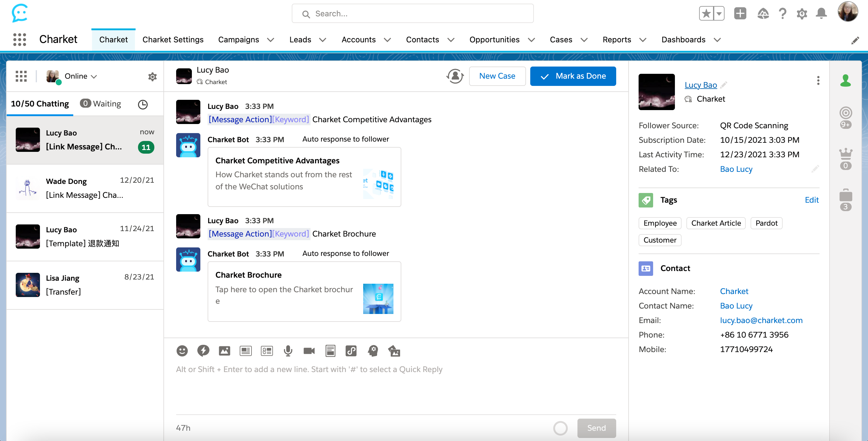Open lucy.bao@charket.com email link
Screen dimensions: 868x441
pyautogui.click(x=761, y=320)
